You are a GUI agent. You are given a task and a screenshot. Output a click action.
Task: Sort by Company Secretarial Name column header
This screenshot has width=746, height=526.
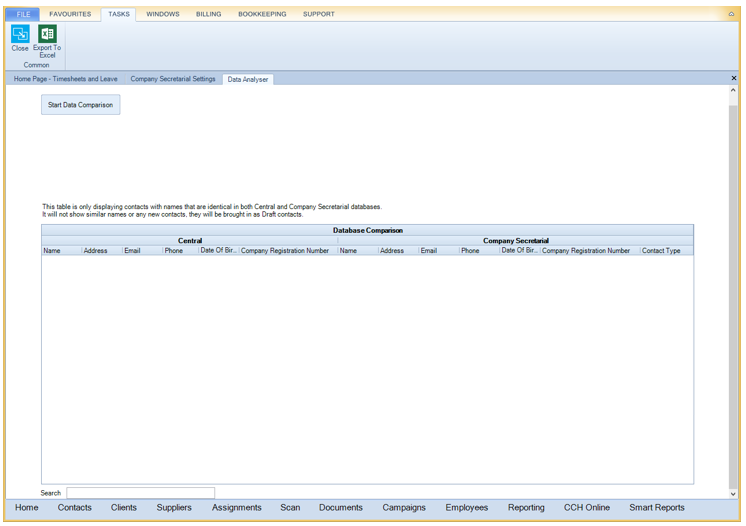pyautogui.click(x=358, y=251)
